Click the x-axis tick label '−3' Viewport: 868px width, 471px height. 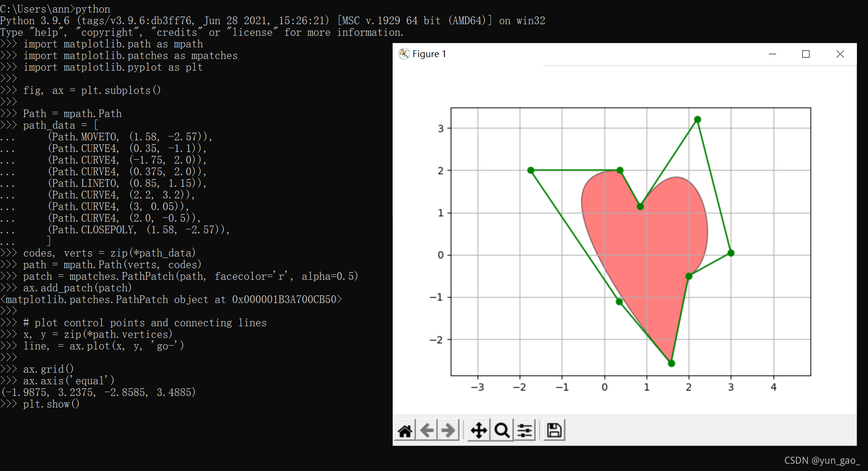tap(477, 387)
